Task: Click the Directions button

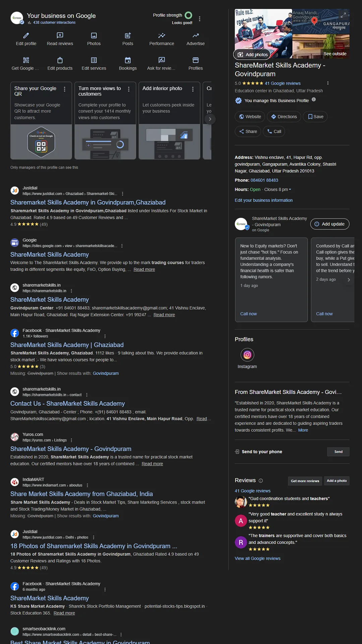Action: point(284,117)
